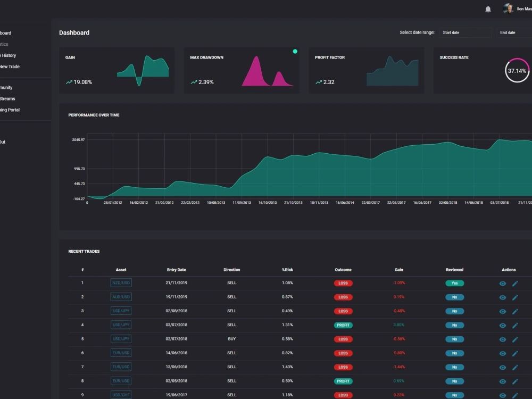Click USD/CHF asset tag in row 9
Screen dimensions: 532x399
(x=121, y=395)
